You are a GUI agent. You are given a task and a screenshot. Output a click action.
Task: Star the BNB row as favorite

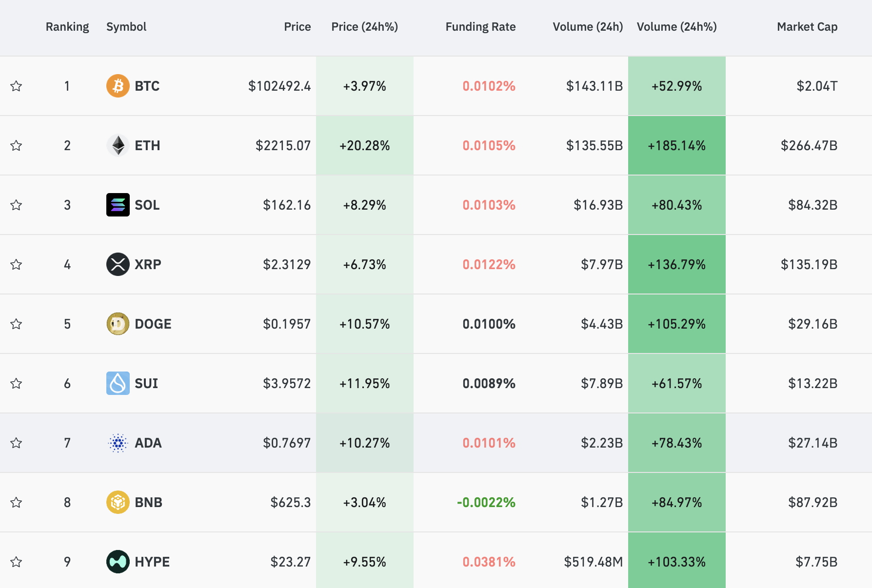pos(16,502)
